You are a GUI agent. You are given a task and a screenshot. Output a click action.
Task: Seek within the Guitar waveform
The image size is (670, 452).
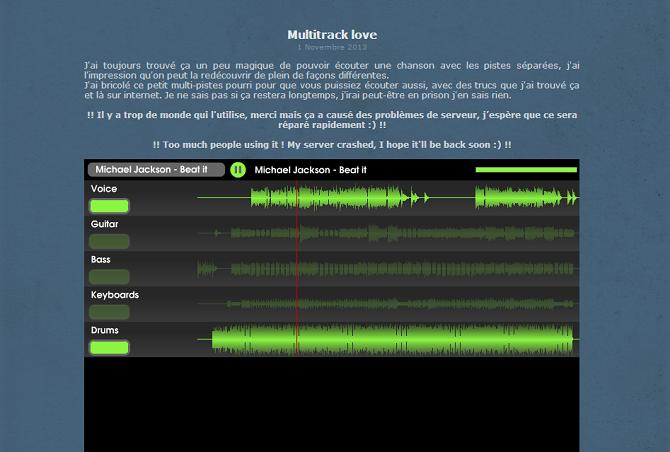[388, 233]
